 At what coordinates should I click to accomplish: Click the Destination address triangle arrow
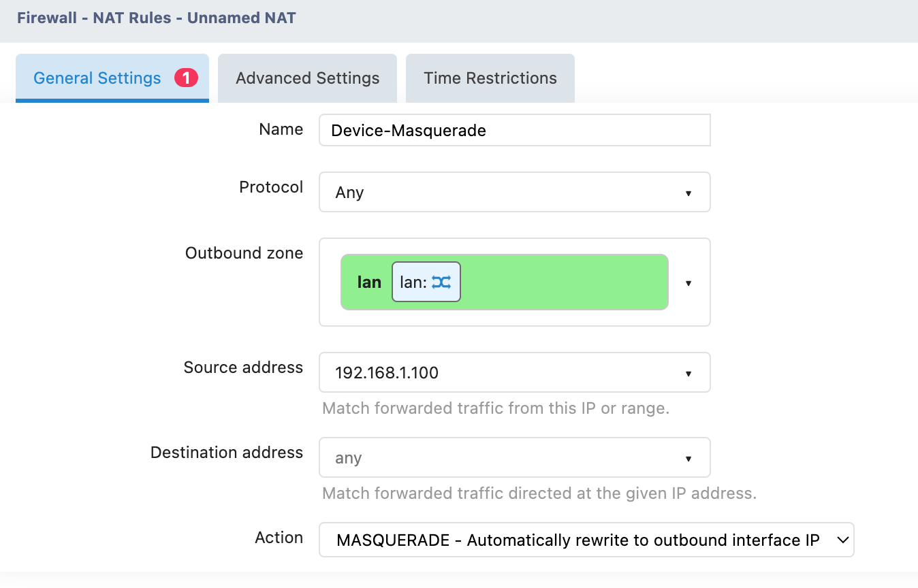pyautogui.click(x=688, y=459)
